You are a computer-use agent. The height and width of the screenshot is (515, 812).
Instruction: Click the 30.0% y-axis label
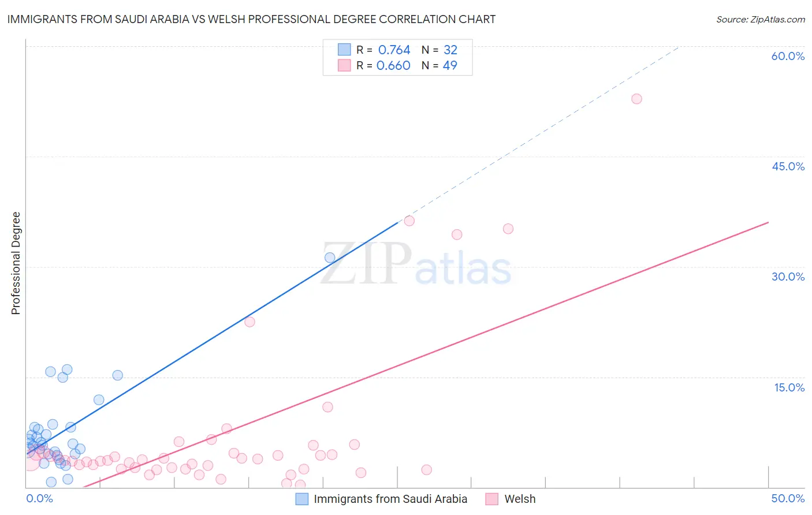[788, 277]
